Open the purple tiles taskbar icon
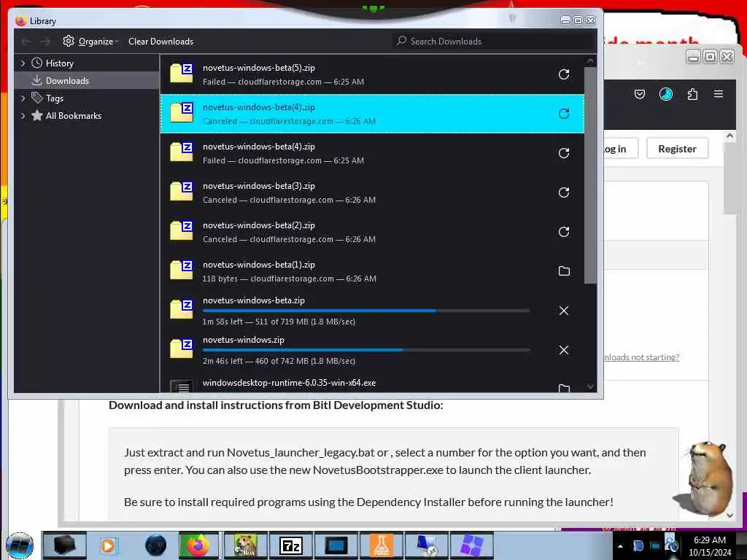This screenshot has width=747, height=560. tap(472, 545)
